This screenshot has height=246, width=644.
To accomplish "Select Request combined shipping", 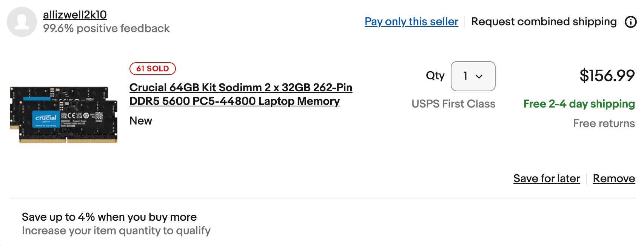I will coord(544,22).
